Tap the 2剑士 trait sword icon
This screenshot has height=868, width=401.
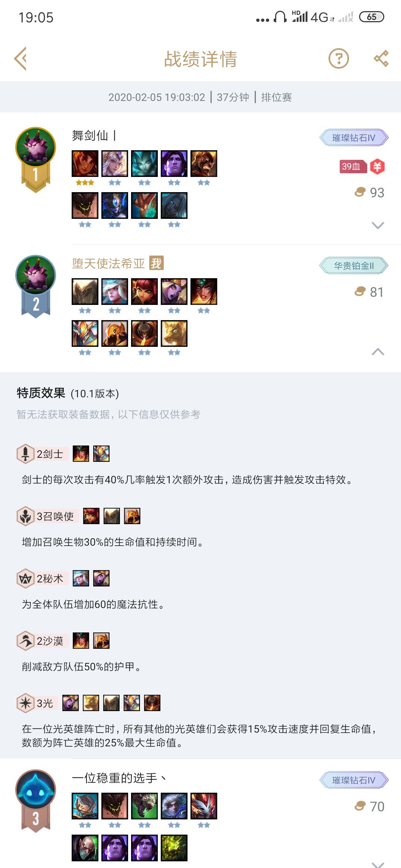tap(25, 454)
